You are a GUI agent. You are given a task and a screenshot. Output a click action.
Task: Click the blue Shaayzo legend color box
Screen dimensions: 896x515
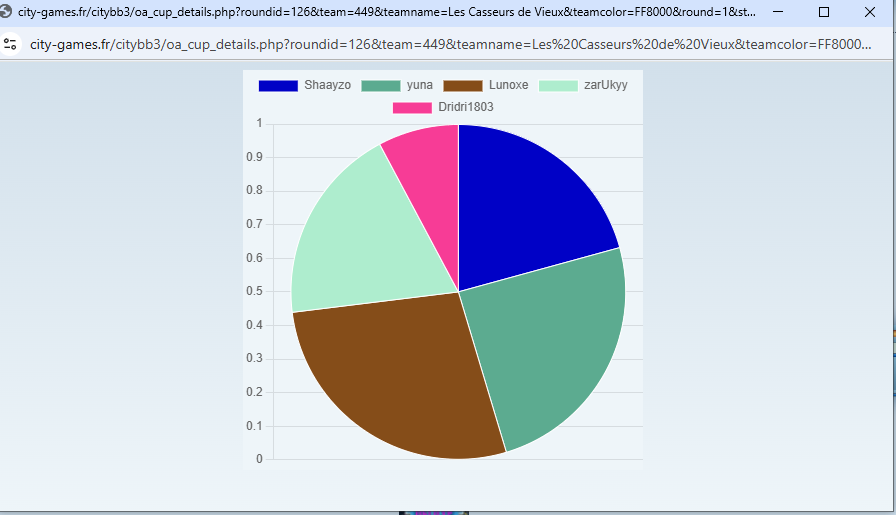pos(278,86)
